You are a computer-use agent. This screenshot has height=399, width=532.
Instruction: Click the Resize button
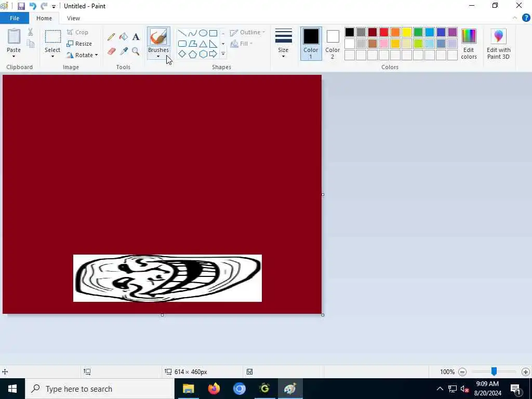pos(79,44)
